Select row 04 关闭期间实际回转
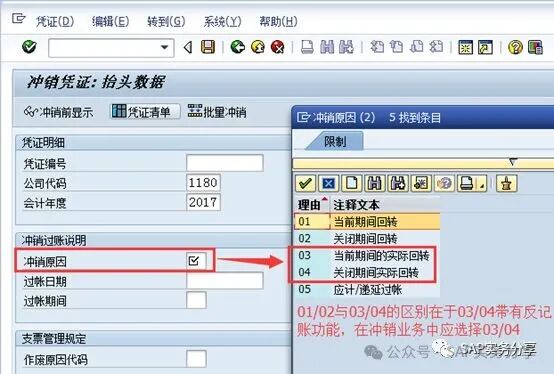Viewport: 554px width, 374px height. 367,272
